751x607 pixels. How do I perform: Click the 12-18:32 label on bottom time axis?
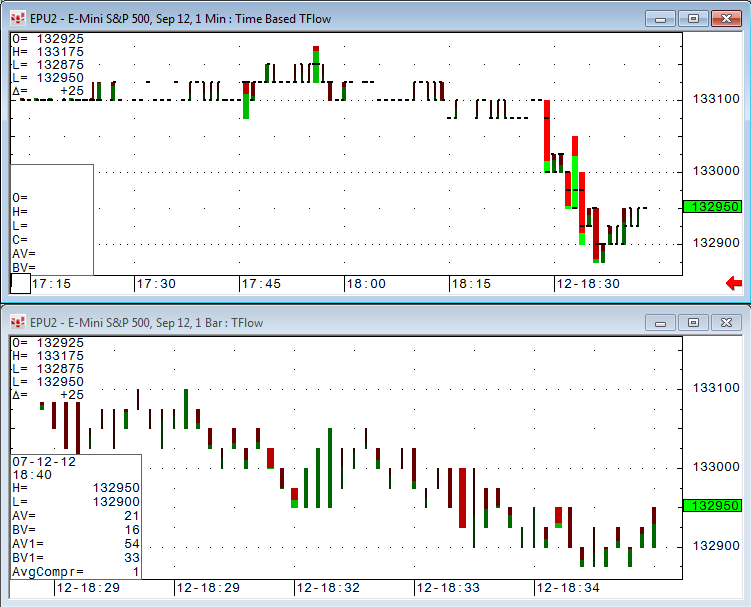tap(327, 588)
